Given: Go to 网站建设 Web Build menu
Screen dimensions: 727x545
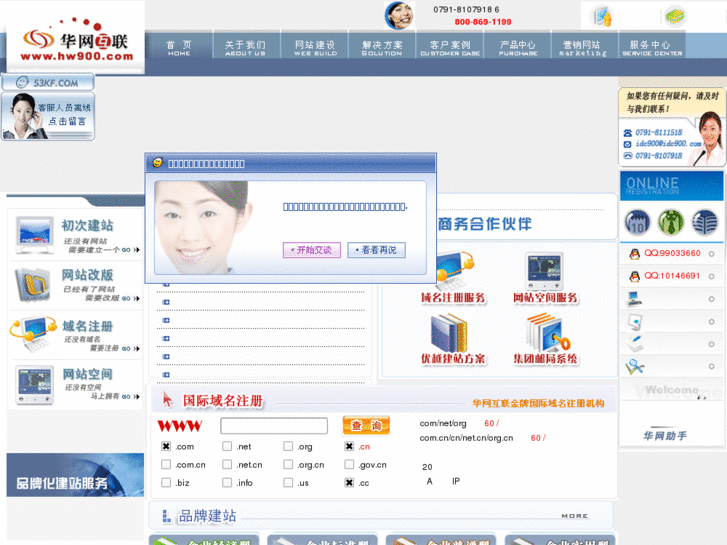Looking at the screenshot, I should (x=315, y=48).
